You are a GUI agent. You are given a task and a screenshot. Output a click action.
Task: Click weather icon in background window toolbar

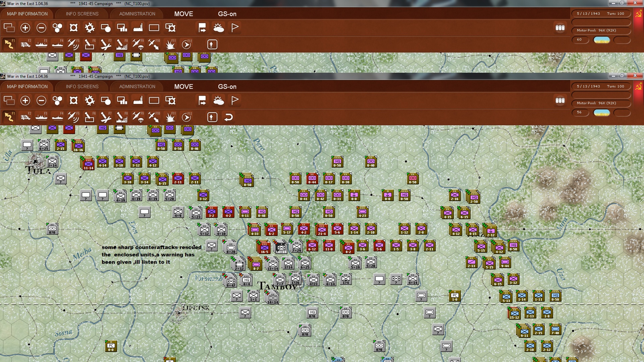[x=218, y=28]
